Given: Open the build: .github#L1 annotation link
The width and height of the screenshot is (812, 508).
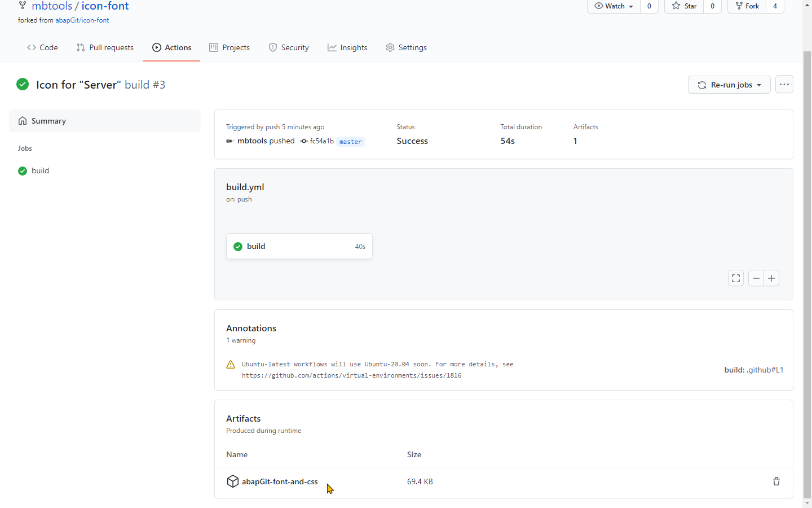Looking at the screenshot, I should point(754,370).
